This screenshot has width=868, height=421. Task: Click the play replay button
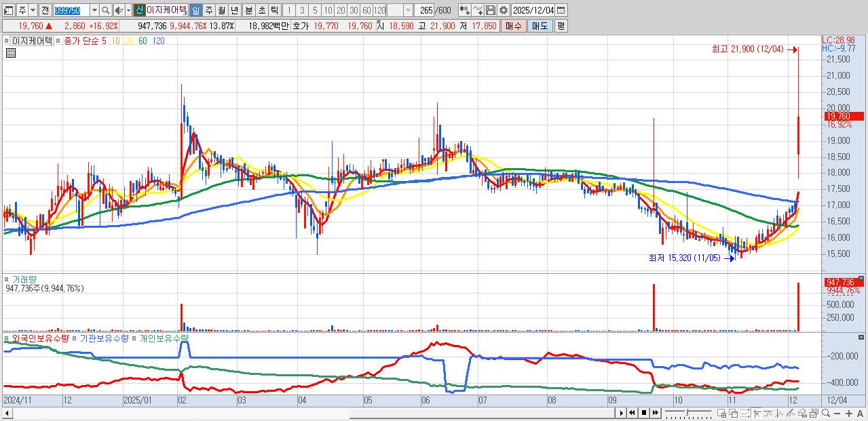(x=622, y=412)
